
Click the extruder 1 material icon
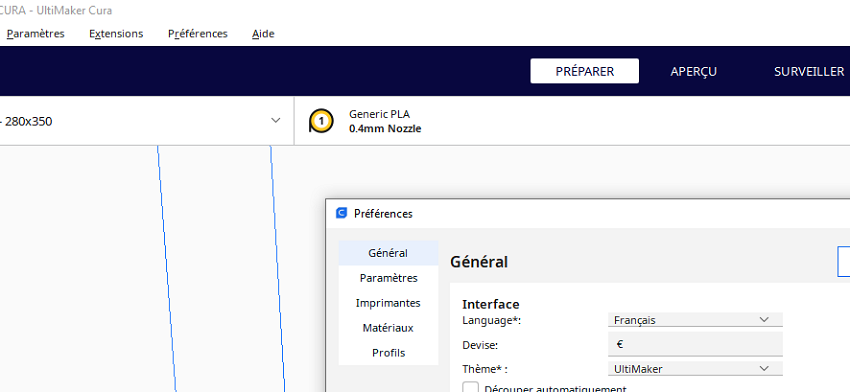[x=321, y=121]
